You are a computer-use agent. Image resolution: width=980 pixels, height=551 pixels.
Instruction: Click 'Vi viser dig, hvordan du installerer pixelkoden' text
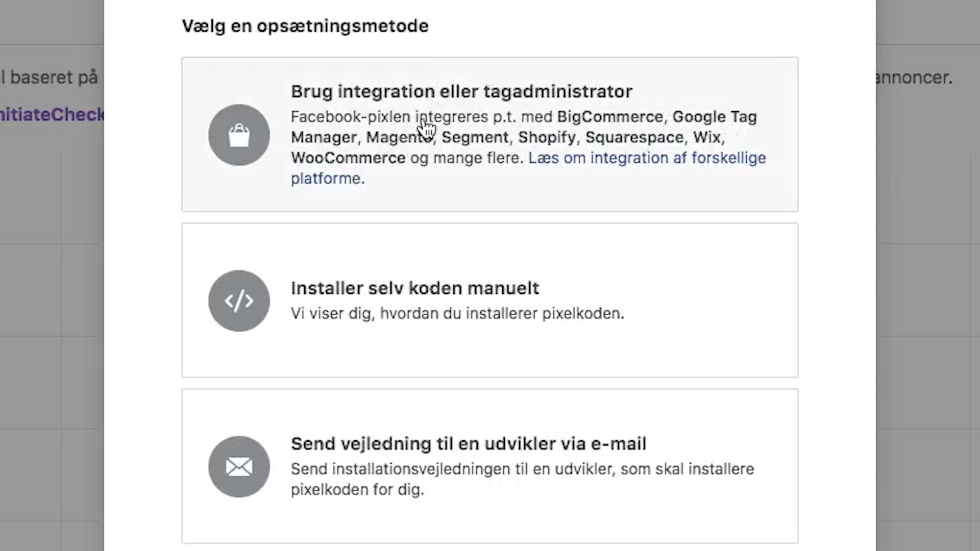tap(457, 313)
